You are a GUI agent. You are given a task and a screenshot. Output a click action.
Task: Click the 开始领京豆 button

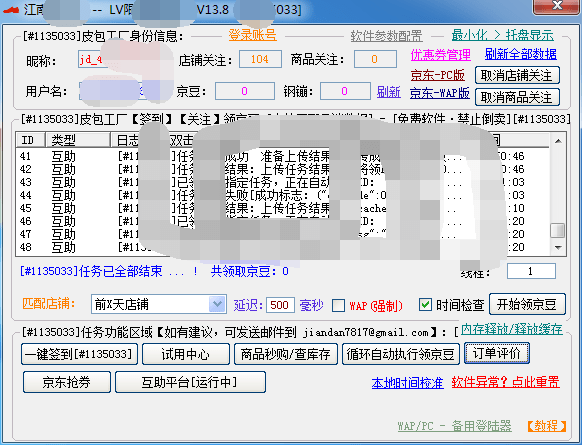527,304
